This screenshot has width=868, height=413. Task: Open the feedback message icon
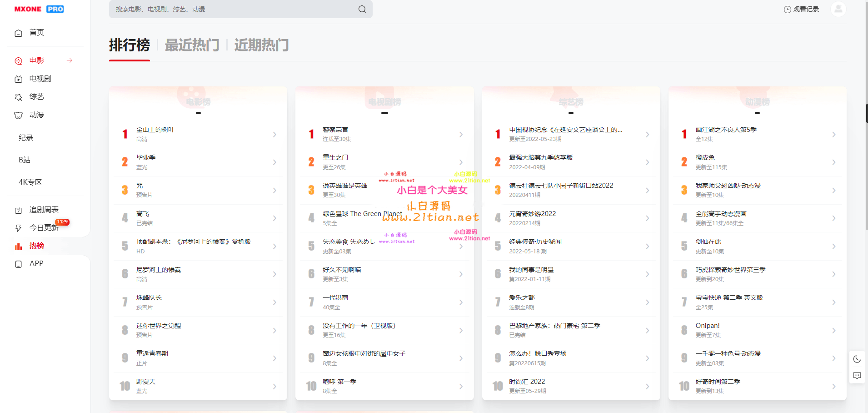point(857,376)
